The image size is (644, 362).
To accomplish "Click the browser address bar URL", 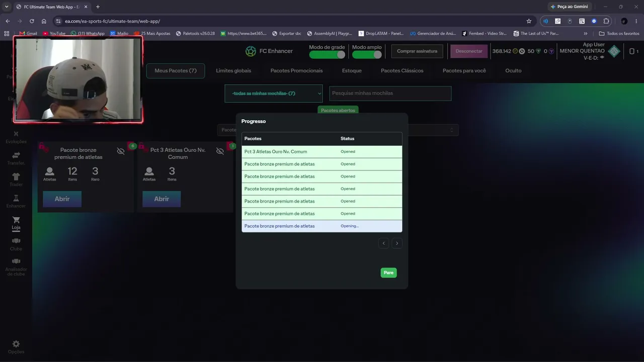I will coord(112,21).
